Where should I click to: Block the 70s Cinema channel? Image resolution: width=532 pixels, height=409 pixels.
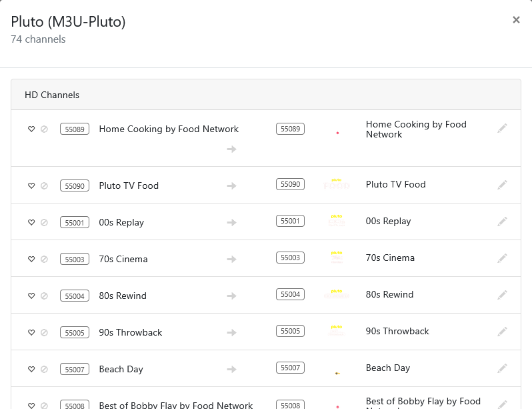click(44, 259)
